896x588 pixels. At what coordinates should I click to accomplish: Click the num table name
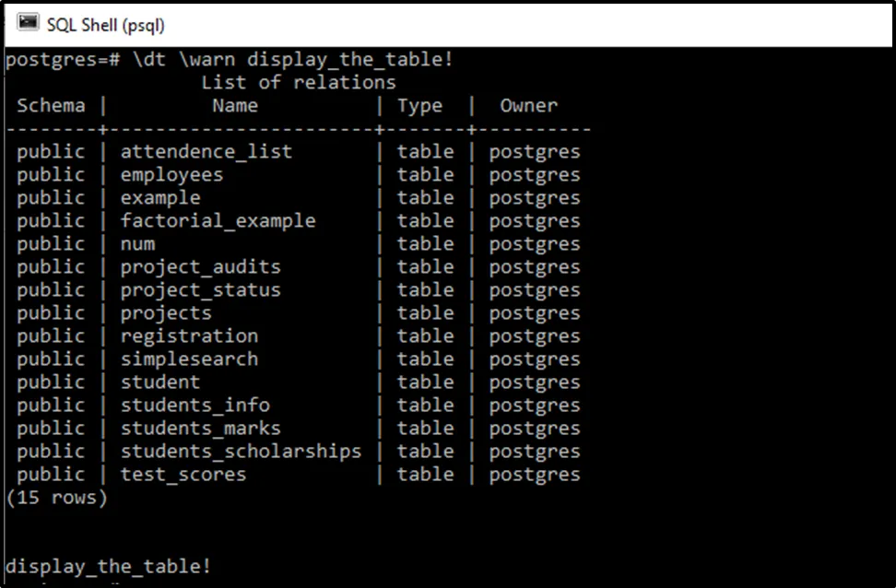(x=137, y=244)
